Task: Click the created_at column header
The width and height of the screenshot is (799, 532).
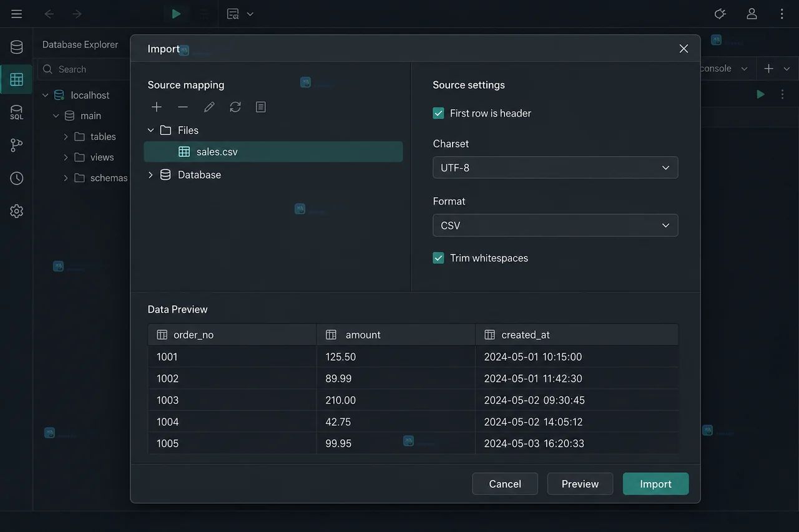Action: [x=577, y=335]
